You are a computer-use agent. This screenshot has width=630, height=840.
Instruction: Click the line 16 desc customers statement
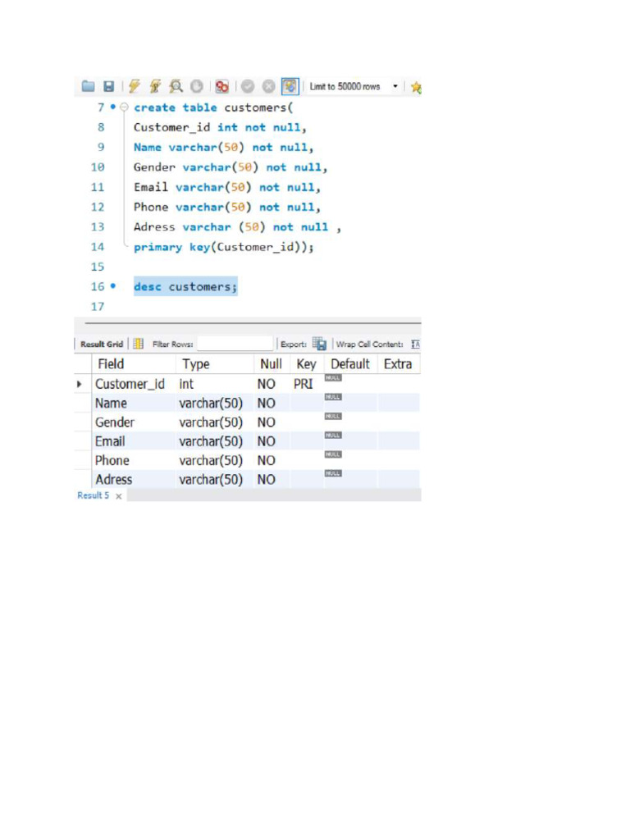185,286
